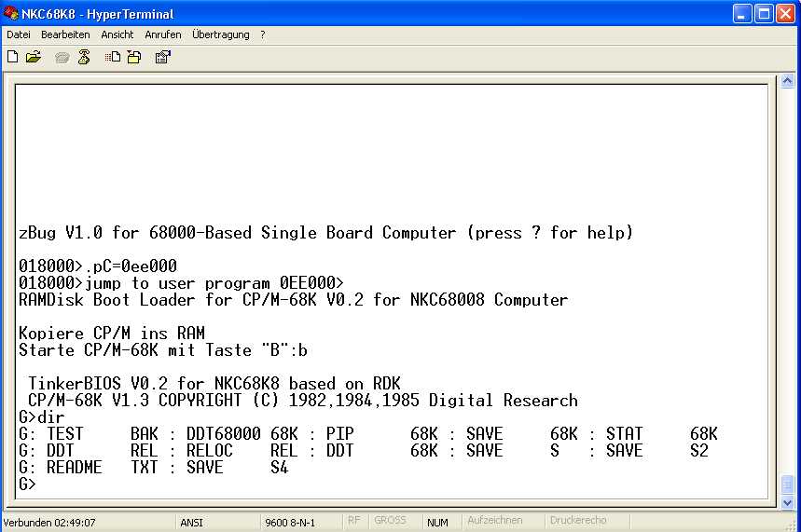The height and width of the screenshot is (532, 801).
Task: Open the Ansicht menu
Action: [117, 34]
